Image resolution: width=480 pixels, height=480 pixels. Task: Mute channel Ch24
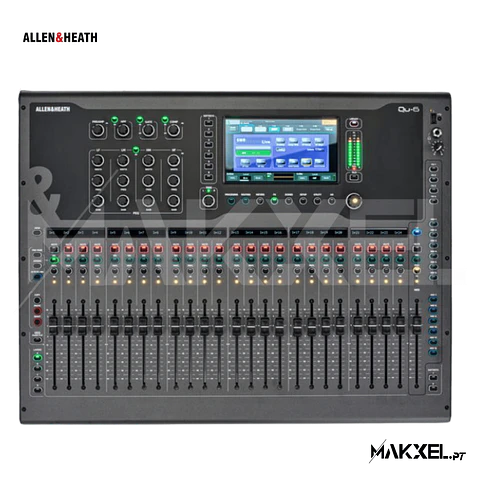point(400,249)
